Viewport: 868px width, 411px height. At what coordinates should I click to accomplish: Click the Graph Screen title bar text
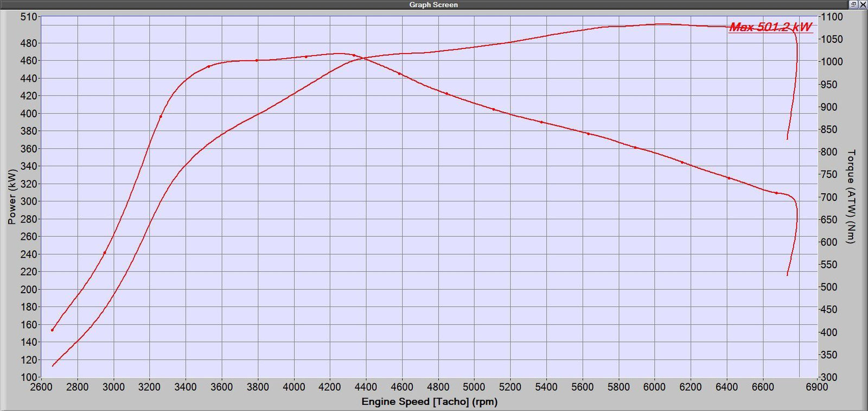pos(433,5)
